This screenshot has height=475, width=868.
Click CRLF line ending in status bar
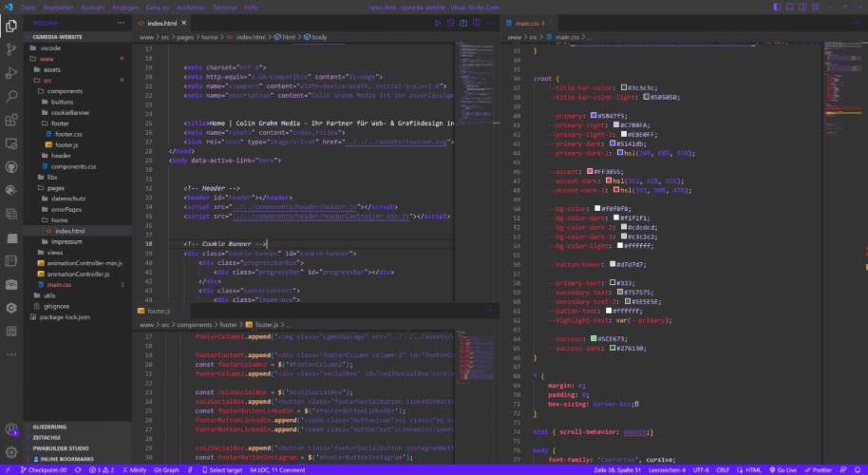(x=723, y=470)
